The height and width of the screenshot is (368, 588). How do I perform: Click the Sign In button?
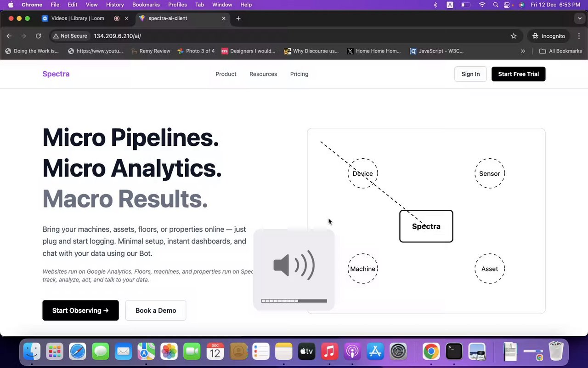(470, 74)
